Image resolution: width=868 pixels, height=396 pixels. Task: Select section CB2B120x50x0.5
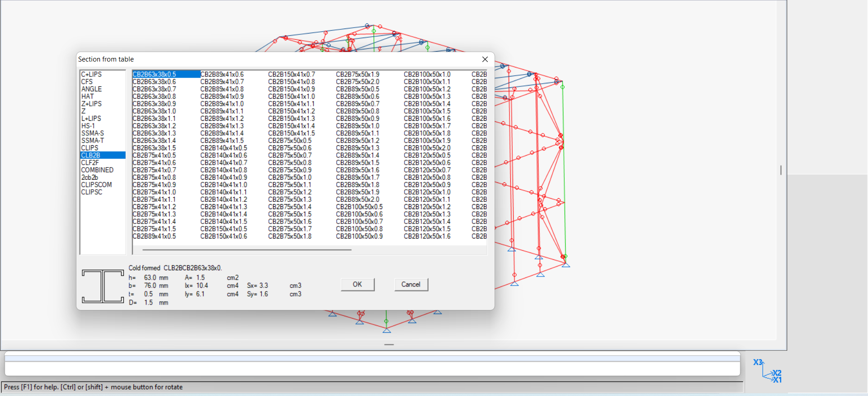(427, 155)
